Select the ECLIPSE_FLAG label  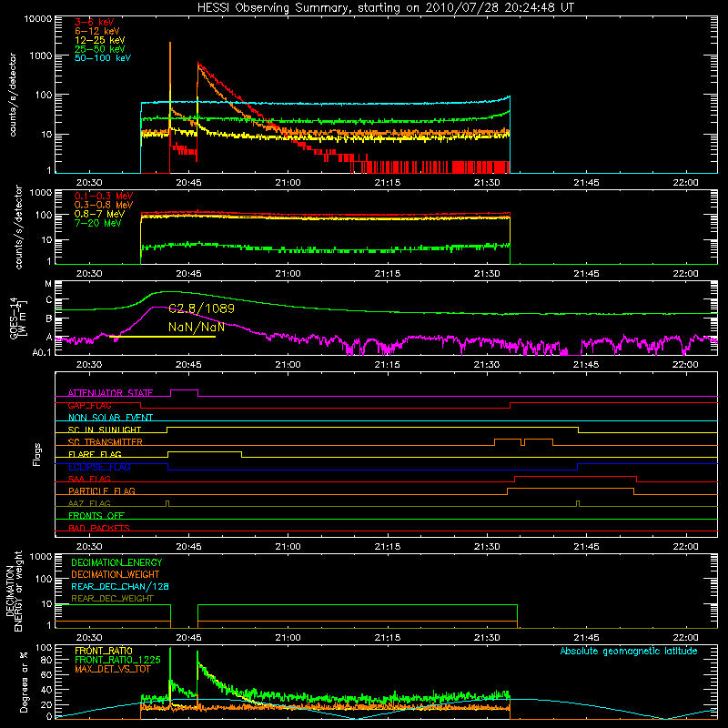(x=99, y=467)
